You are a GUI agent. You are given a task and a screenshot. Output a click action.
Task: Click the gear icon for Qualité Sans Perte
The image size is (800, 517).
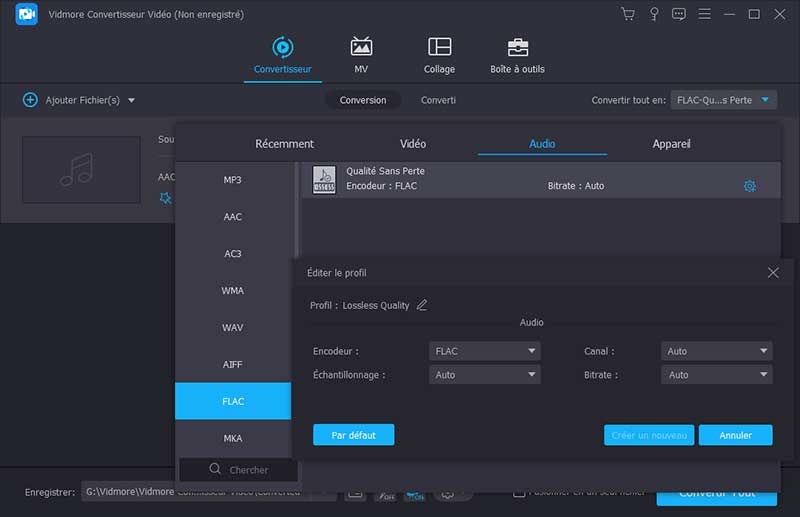749,186
